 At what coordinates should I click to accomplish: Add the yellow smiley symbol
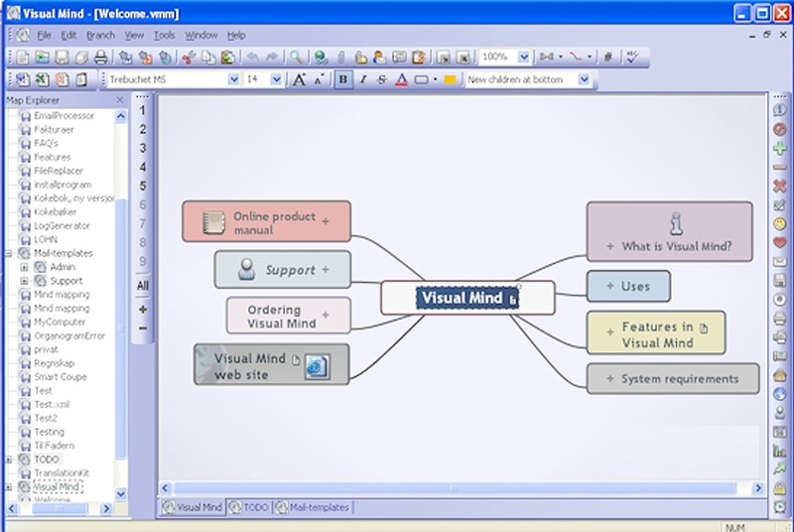(780, 223)
